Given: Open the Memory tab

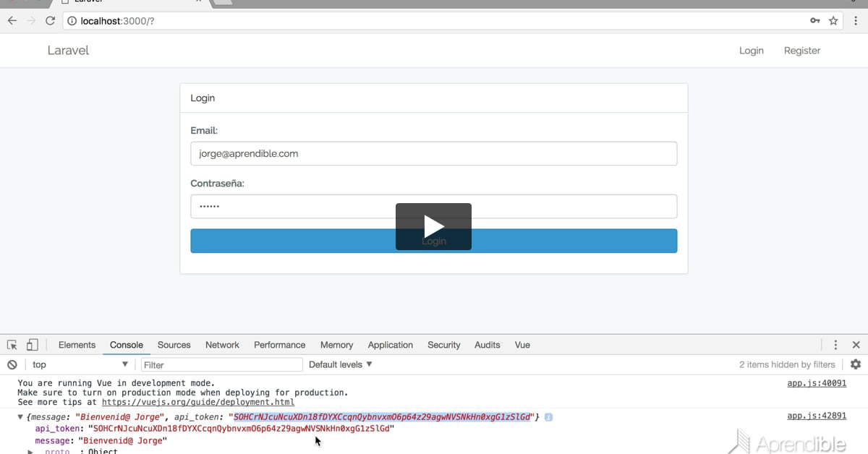Looking at the screenshot, I should (x=336, y=345).
